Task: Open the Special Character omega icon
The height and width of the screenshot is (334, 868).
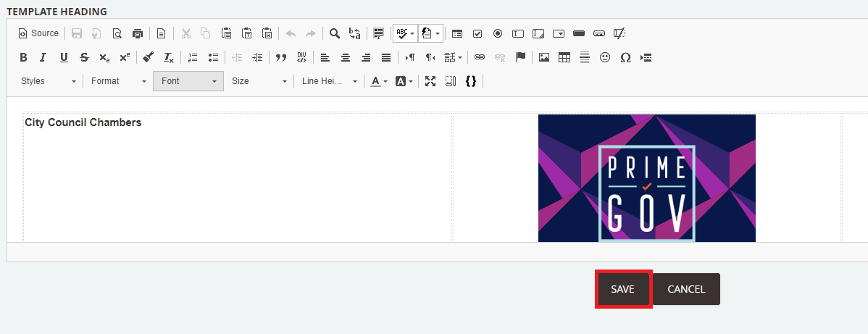Action: [x=625, y=57]
